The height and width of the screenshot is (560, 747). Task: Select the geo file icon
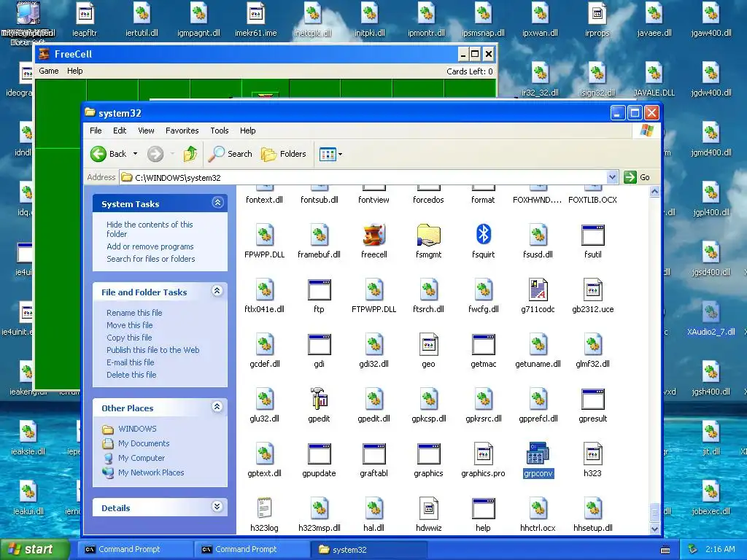[428, 345]
